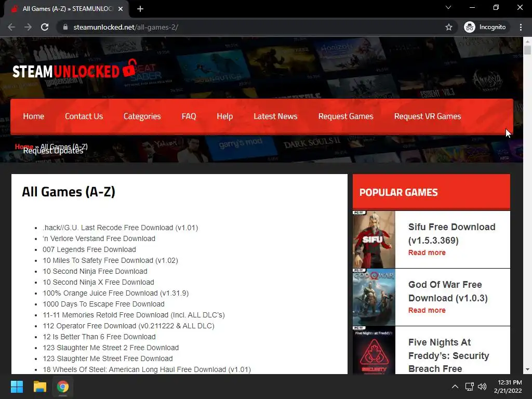Open 10 Miles To Safety link
This screenshot has width=532, height=399.
(x=110, y=260)
